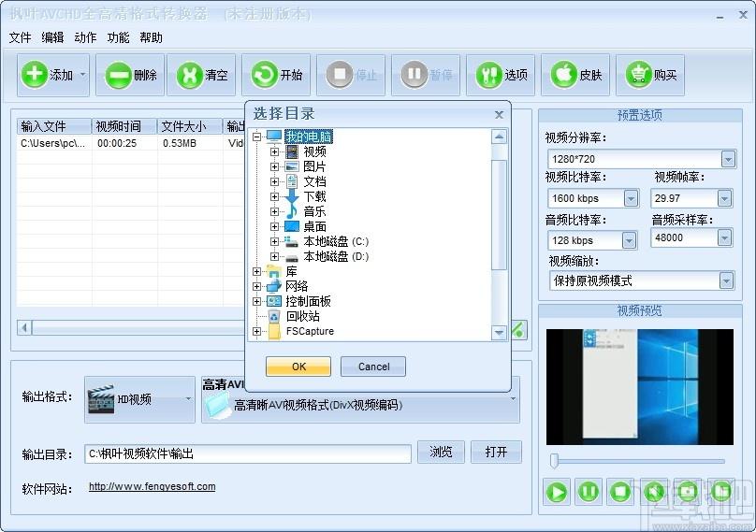Screen dimensions: 756x532
Task: Open the 视频比特率 1600 kbps dropdown
Action: coord(631,198)
